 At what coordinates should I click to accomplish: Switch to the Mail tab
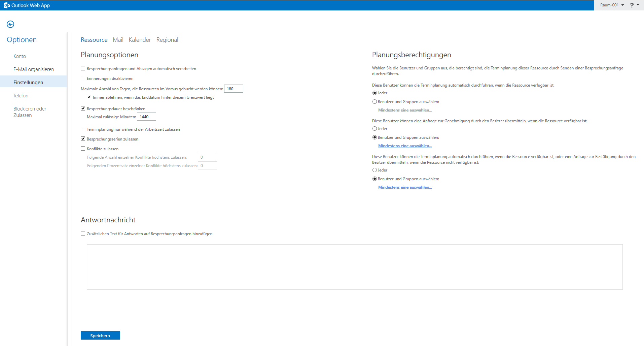(118, 40)
